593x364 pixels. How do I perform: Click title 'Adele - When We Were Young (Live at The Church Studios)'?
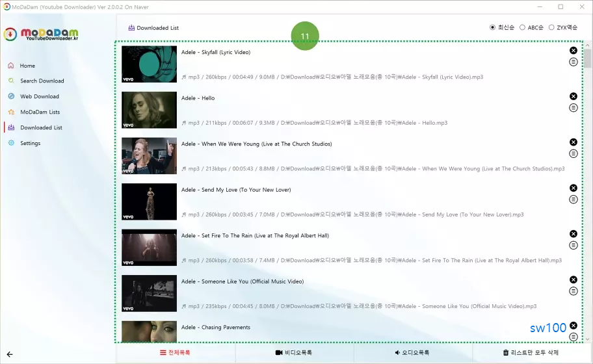point(256,144)
